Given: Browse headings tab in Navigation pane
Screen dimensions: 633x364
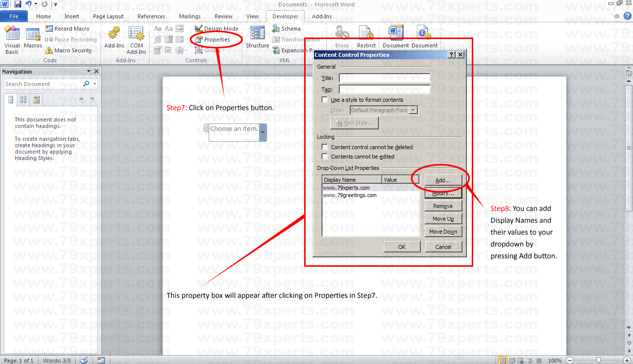Looking at the screenshot, I should 11,99.
